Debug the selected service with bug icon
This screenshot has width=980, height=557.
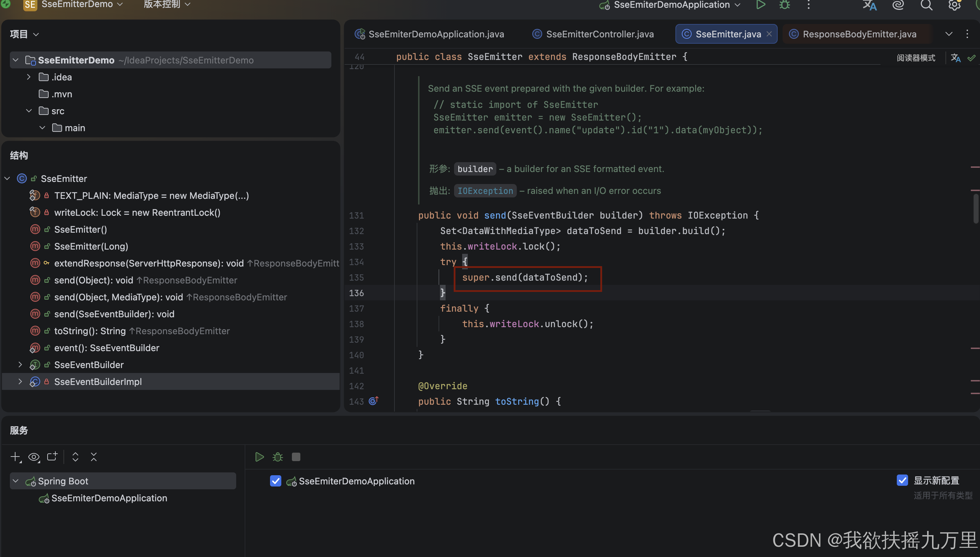(278, 457)
